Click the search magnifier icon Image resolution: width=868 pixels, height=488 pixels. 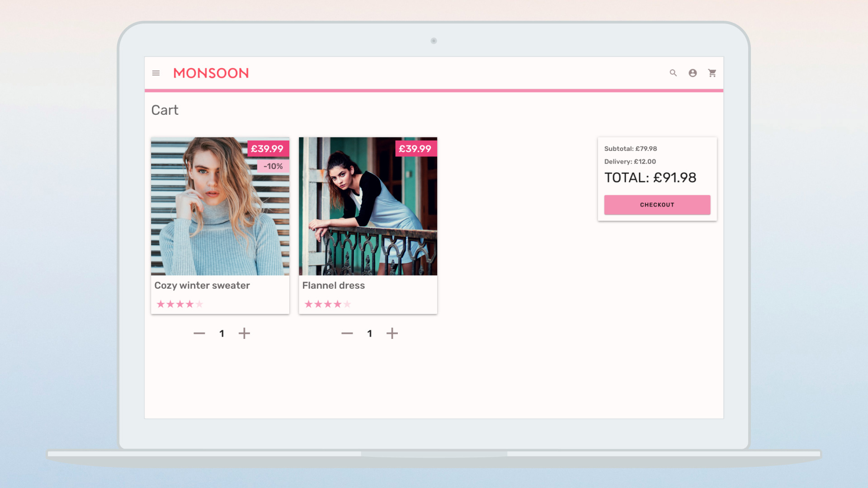pyautogui.click(x=673, y=73)
